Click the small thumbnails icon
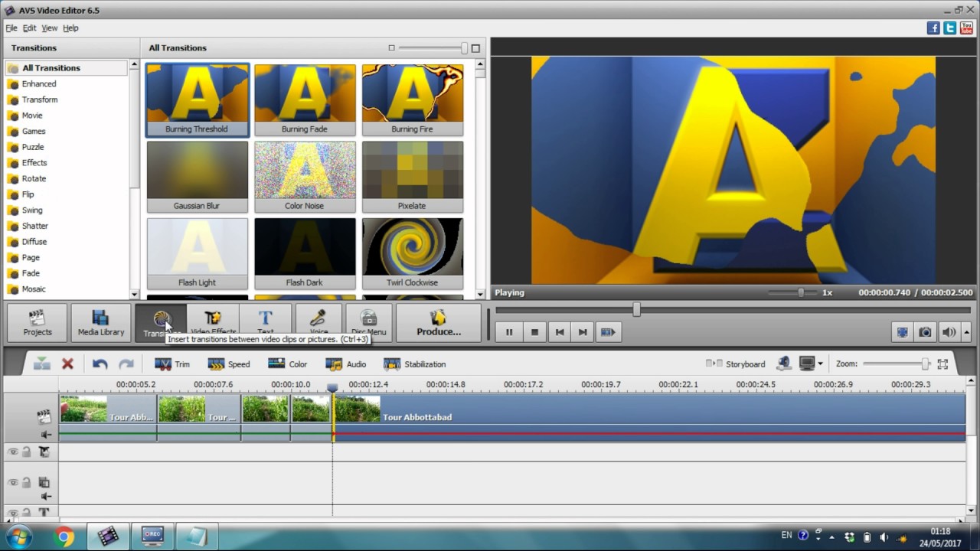The height and width of the screenshot is (551, 980). 391,48
